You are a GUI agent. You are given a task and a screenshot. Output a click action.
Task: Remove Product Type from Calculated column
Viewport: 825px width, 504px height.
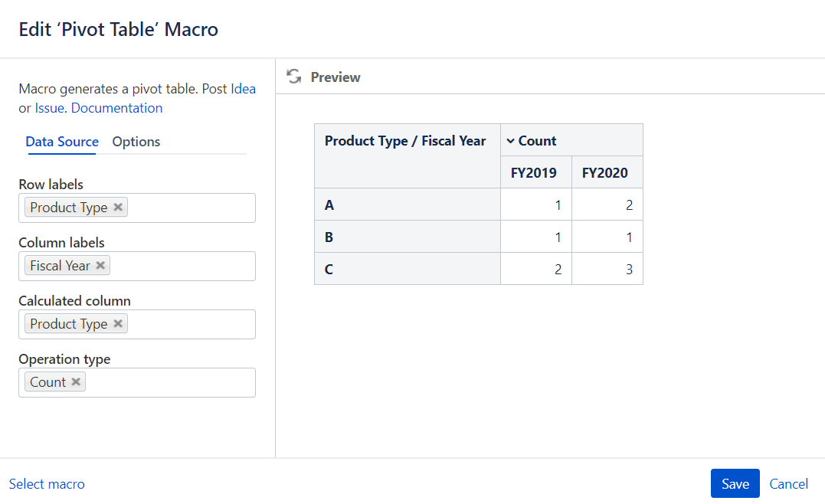(118, 323)
